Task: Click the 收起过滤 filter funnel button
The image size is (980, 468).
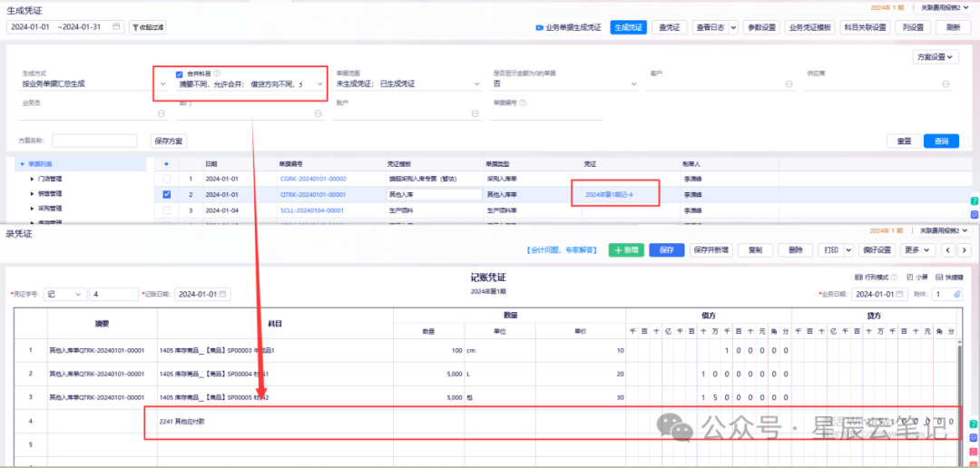Action: click(x=148, y=27)
